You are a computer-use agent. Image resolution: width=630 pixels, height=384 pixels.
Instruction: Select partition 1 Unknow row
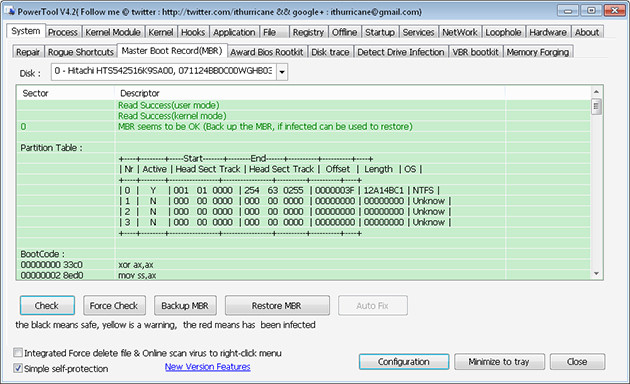tap(303, 201)
